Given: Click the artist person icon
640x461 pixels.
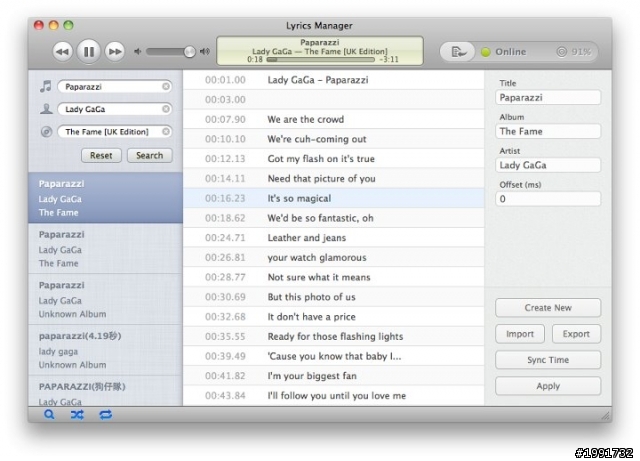Looking at the screenshot, I should point(46,109).
